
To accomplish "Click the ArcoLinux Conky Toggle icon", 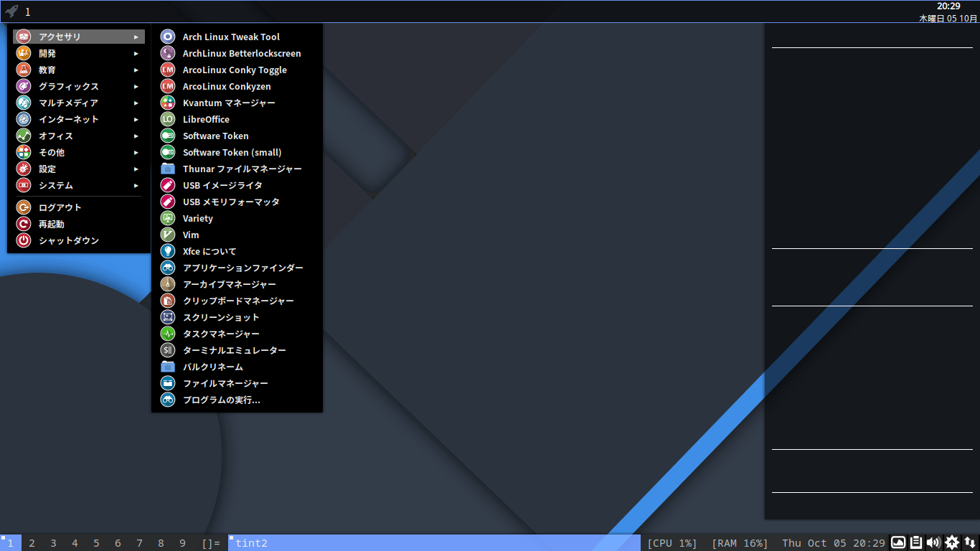I will click(x=168, y=70).
